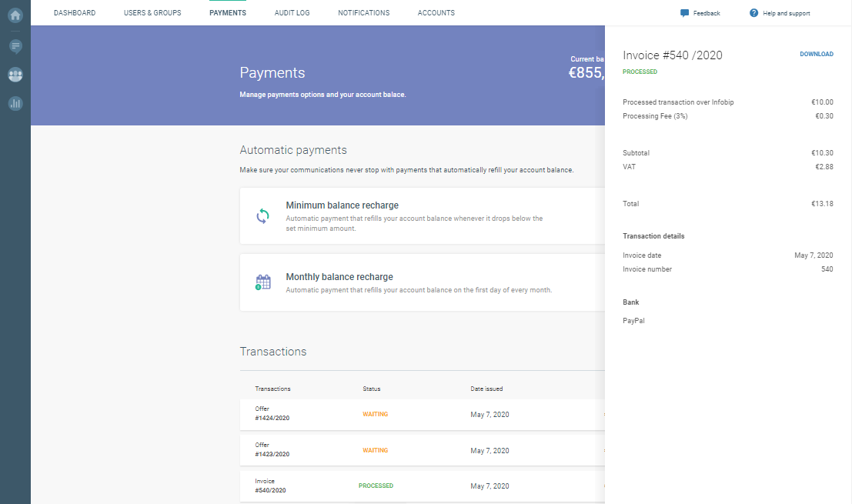Screen dimensions: 852x504
Task: Click the Feedback speech bubble icon
Action: pos(684,13)
